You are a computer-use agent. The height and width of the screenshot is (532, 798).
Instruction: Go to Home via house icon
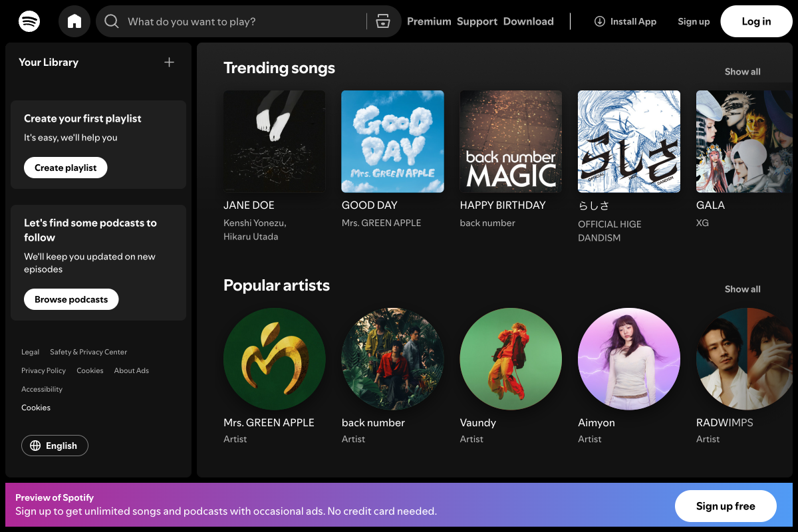74,21
